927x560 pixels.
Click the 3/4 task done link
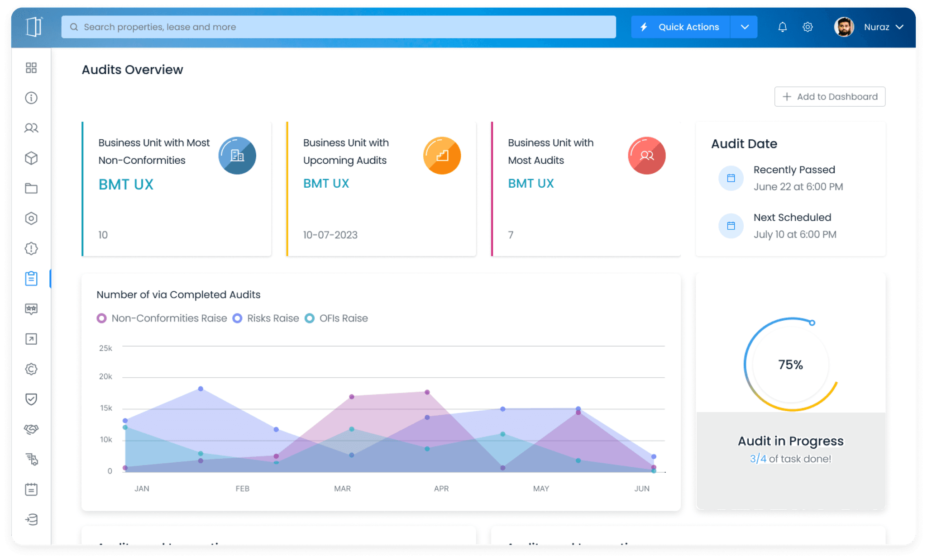click(758, 459)
